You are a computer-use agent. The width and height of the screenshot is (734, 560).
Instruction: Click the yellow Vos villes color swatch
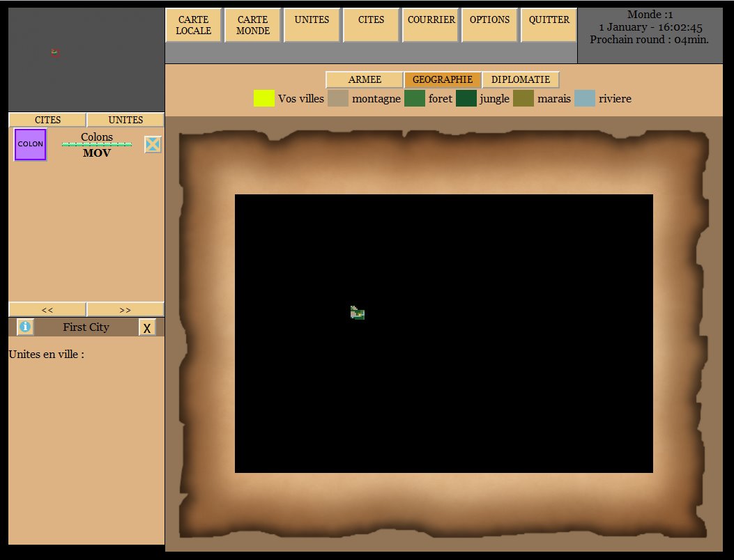[x=264, y=98]
